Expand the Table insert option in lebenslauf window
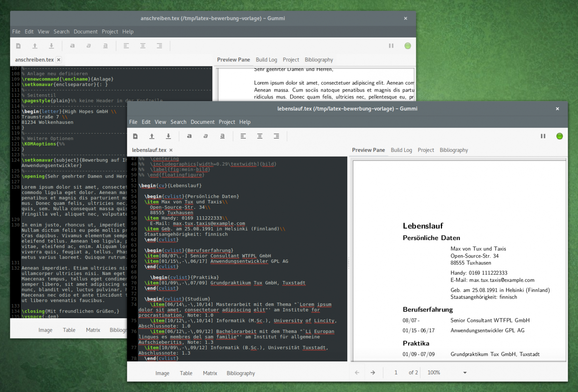The image size is (578, 392). 186,373
